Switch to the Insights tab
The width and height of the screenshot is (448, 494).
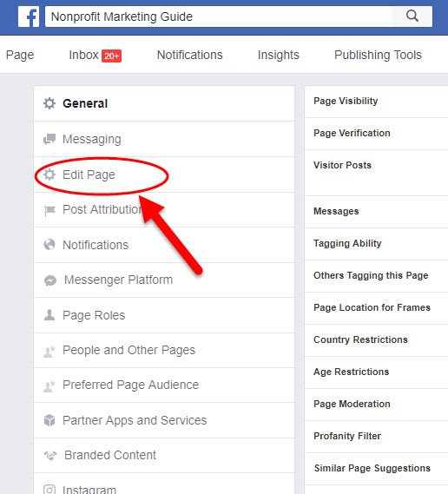[x=279, y=55]
